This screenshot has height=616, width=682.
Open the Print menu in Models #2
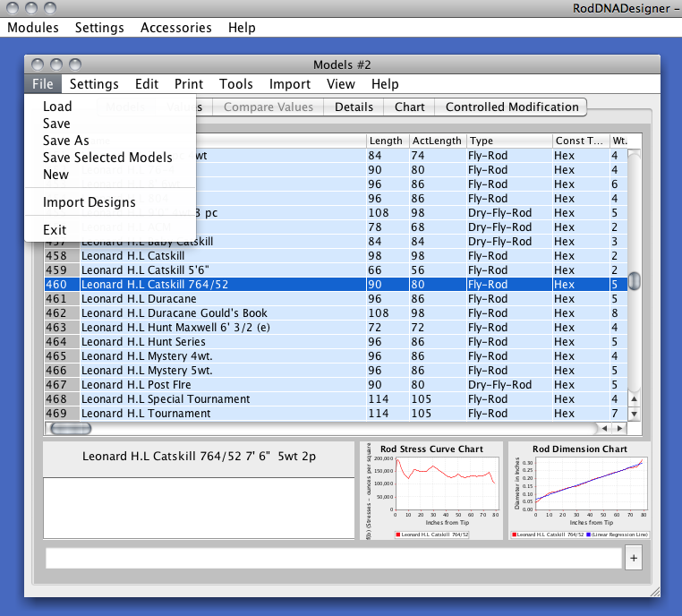[x=189, y=83]
